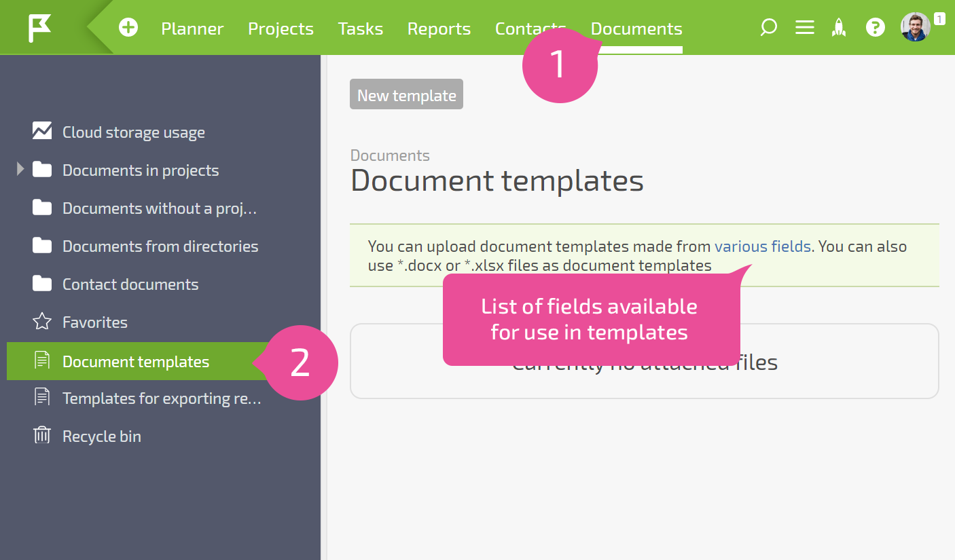Open help via question mark icon
Image resolution: width=955 pixels, height=560 pixels.
coord(876,28)
